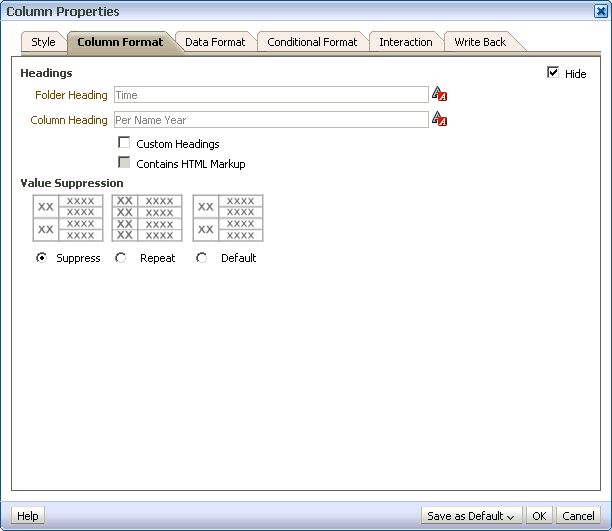Open the Interaction tab

click(406, 42)
